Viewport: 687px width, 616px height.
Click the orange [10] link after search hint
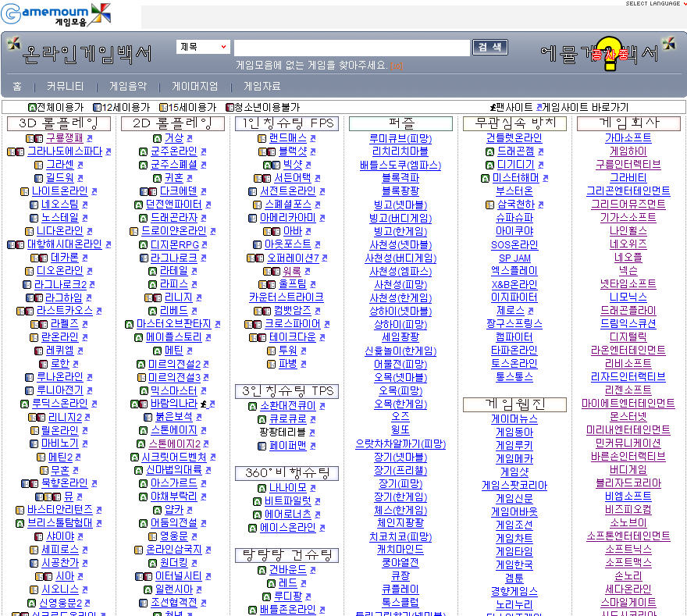tap(397, 66)
